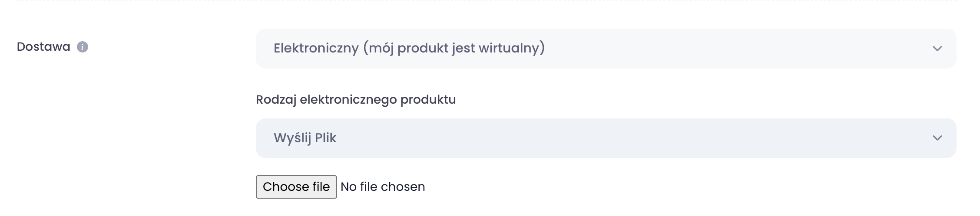Screen dimensions: 980x216
Task: Click the info icon next to Dostawa
Action: coord(83,47)
